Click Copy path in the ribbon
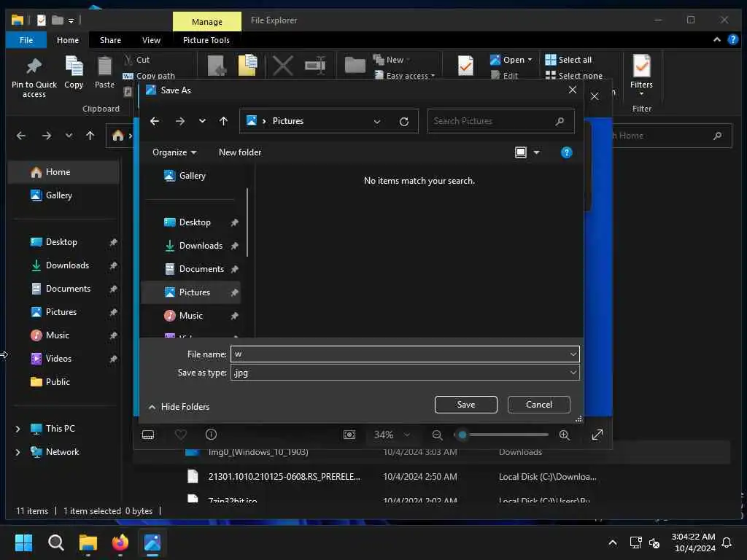Image resolution: width=747 pixels, height=560 pixels. pyautogui.click(x=149, y=76)
